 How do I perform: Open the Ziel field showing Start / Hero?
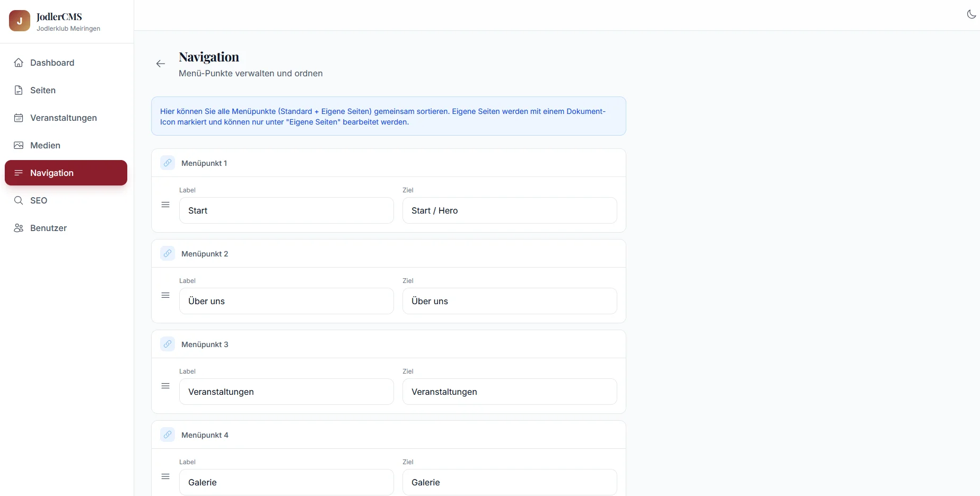[509, 210]
